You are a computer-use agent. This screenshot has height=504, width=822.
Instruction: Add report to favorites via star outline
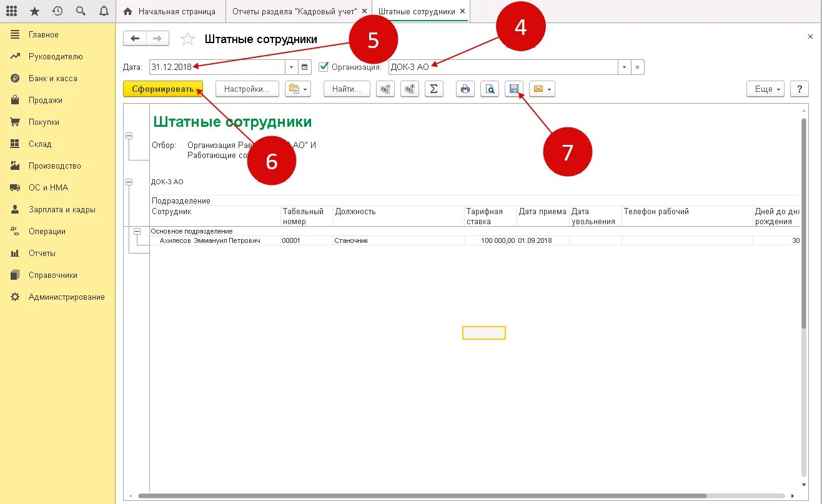(x=187, y=39)
